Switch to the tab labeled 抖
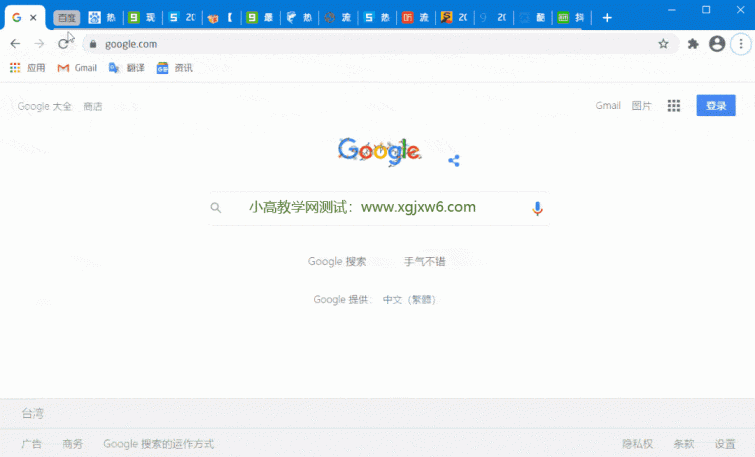 coord(572,18)
